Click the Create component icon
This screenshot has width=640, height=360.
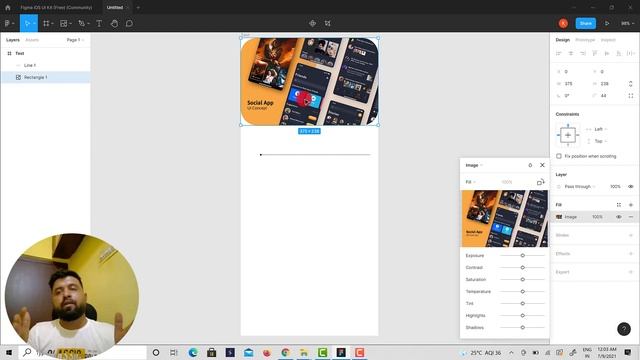coord(312,23)
